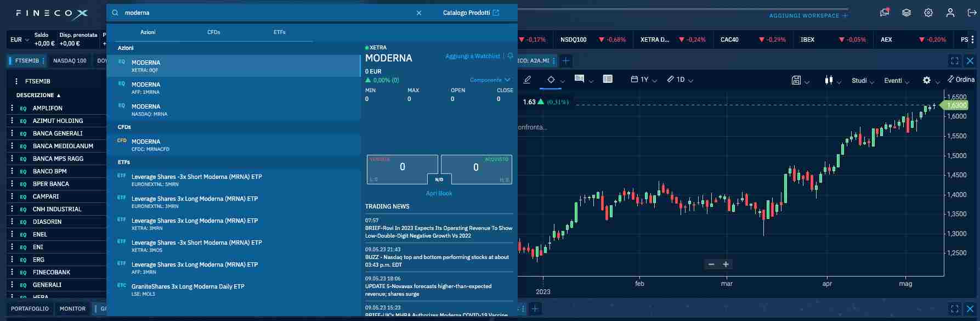
Task: Open the user profile icon
Action: pos(950,13)
